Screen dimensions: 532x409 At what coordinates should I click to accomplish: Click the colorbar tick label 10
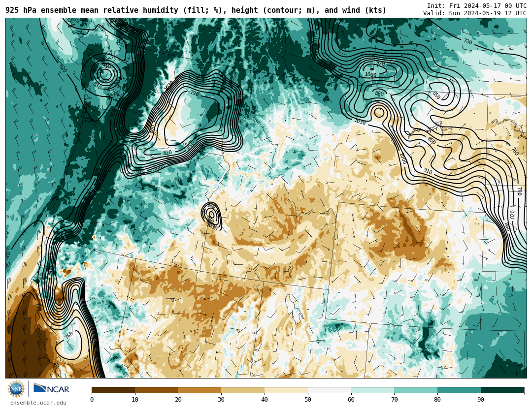pos(135,400)
